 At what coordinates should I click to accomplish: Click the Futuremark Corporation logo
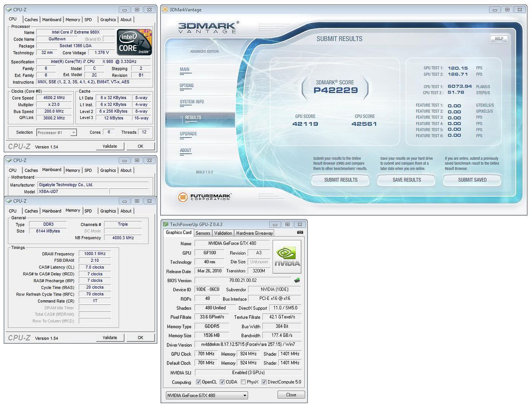pyautogui.click(x=205, y=197)
